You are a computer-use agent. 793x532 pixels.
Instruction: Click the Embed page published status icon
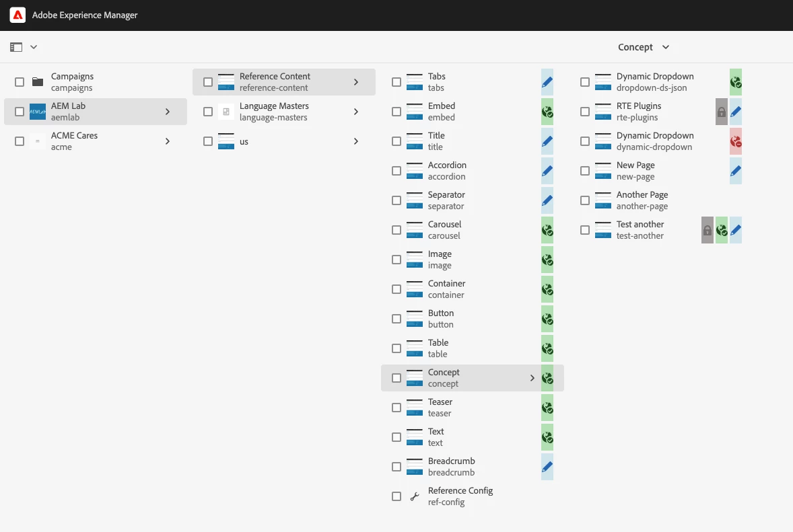547,112
